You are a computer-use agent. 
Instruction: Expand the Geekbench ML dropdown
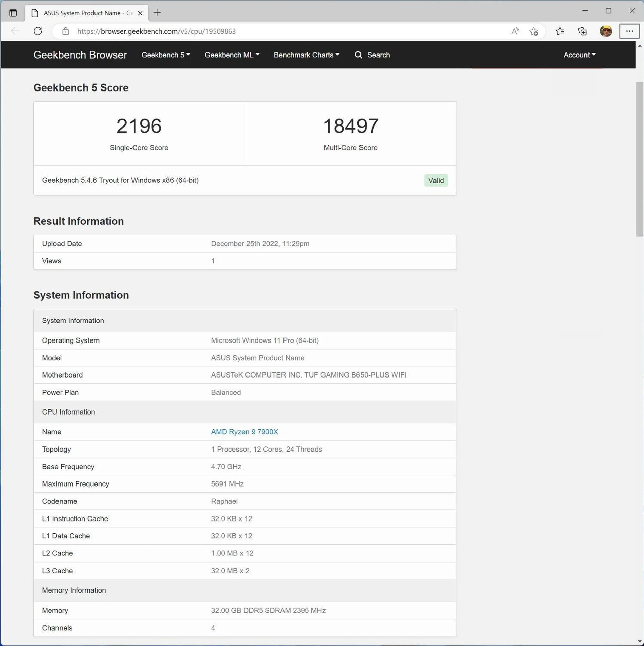coord(232,55)
